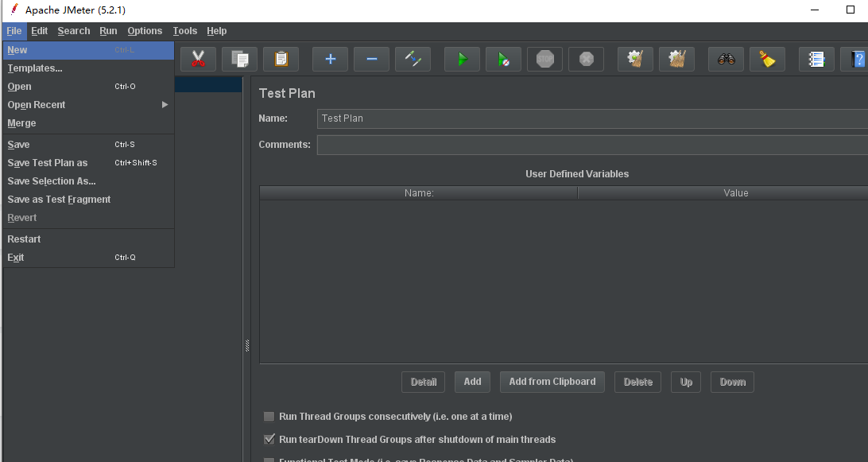Click the Expand All plus icon
This screenshot has width=868, height=462.
[x=331, y=59]
